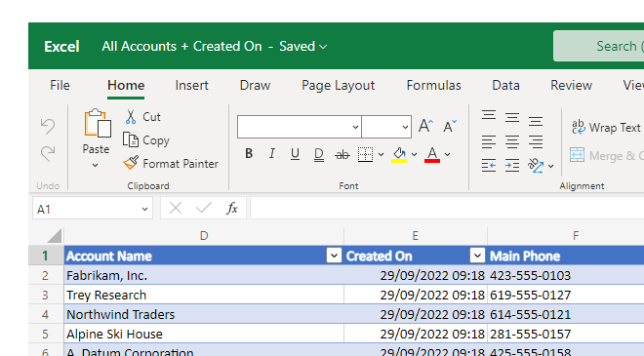Align text to bottom
This screenshot has width=644, height=356.
pos(536,121)
